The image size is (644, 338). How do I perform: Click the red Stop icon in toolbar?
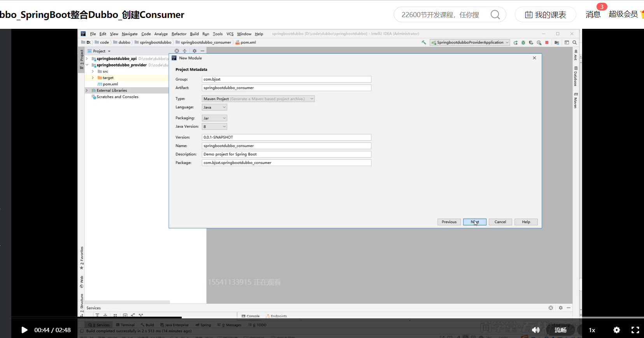(547, 42)
